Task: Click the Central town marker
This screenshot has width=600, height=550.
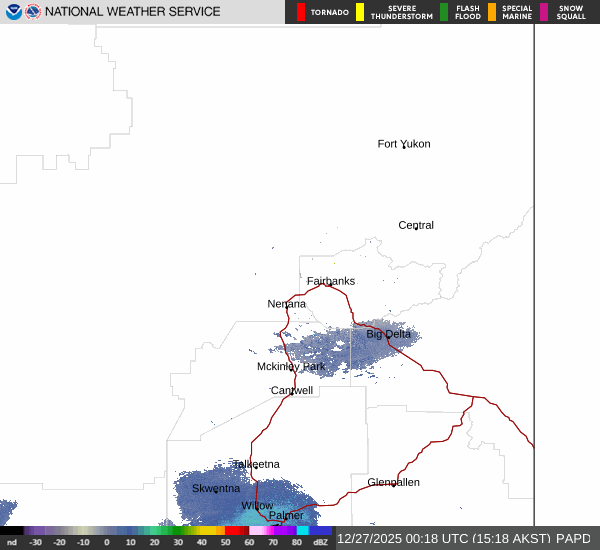Action: tap(416, 228)
